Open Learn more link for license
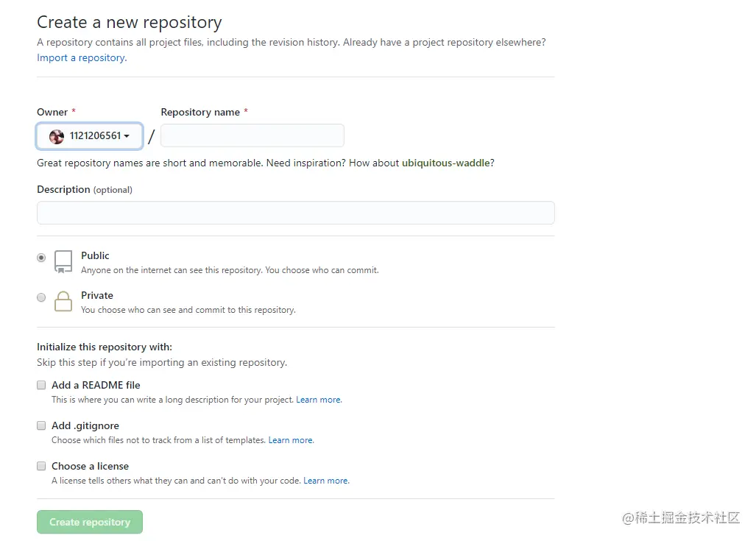This screenshot has height=541, width=756. click(x=326, y=481)
